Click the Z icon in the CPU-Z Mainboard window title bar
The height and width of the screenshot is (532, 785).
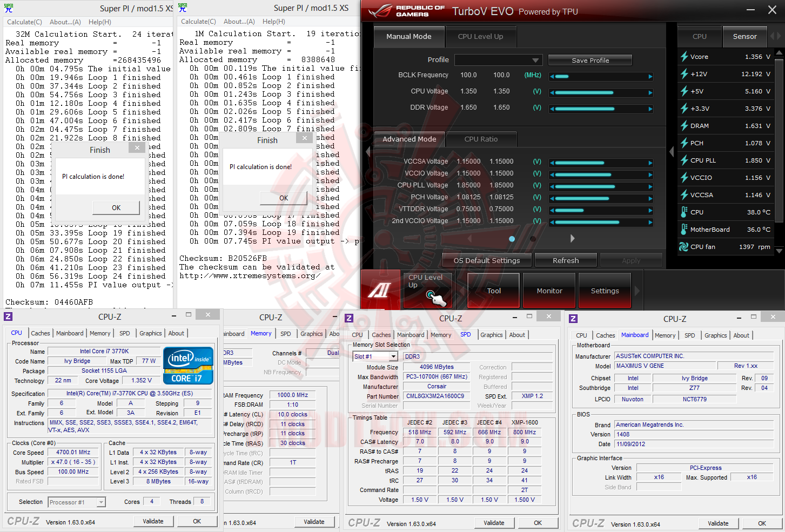[x=573, y=319]
